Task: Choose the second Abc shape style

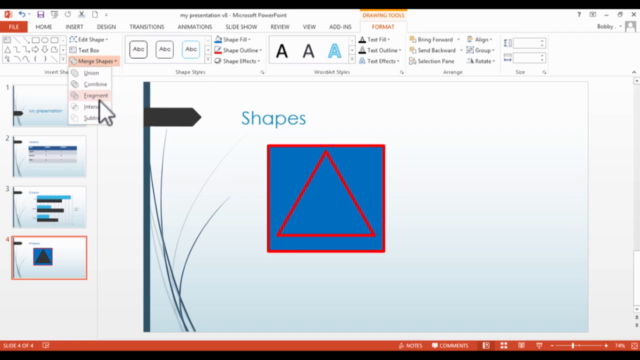Action: (x=164, y=49)
